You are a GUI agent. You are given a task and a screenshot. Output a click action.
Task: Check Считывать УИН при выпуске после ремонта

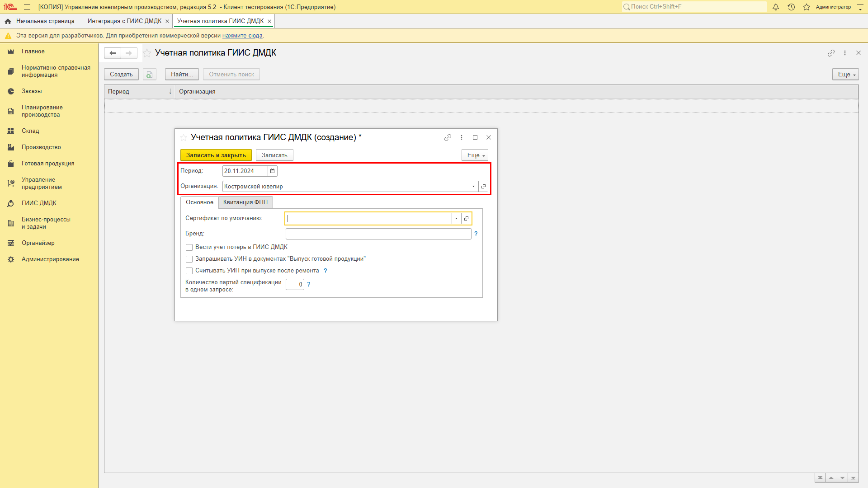(189, 271)
